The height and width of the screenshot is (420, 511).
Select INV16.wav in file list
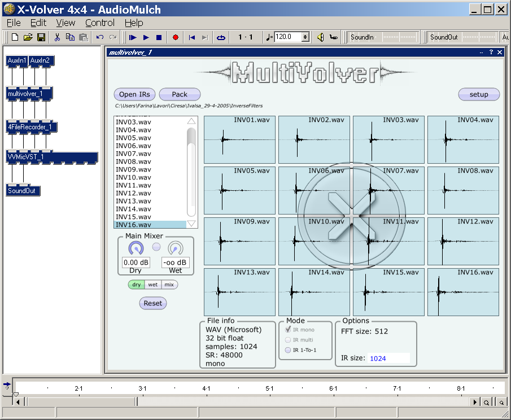click(150, 225)
